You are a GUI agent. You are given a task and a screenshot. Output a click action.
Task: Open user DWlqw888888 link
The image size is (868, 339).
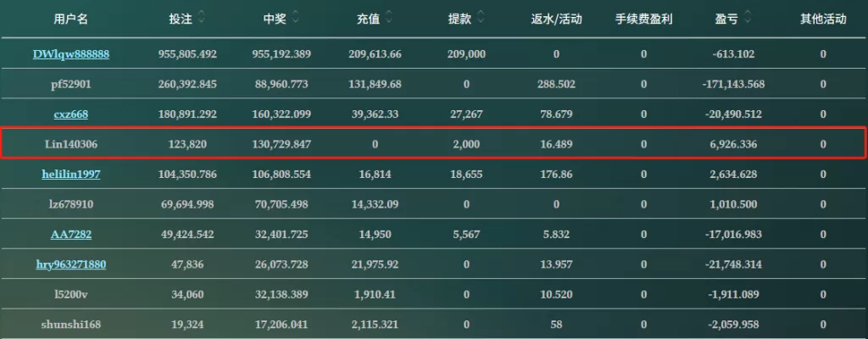coord(71,54)
